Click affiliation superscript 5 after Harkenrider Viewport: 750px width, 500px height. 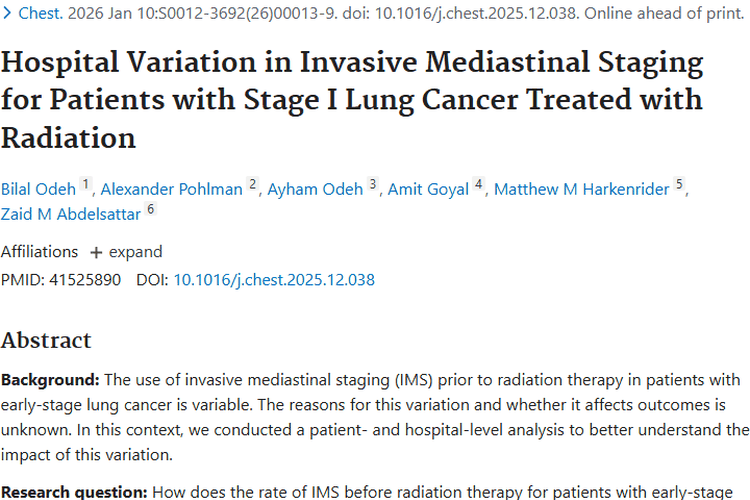(x=680, y=185)
